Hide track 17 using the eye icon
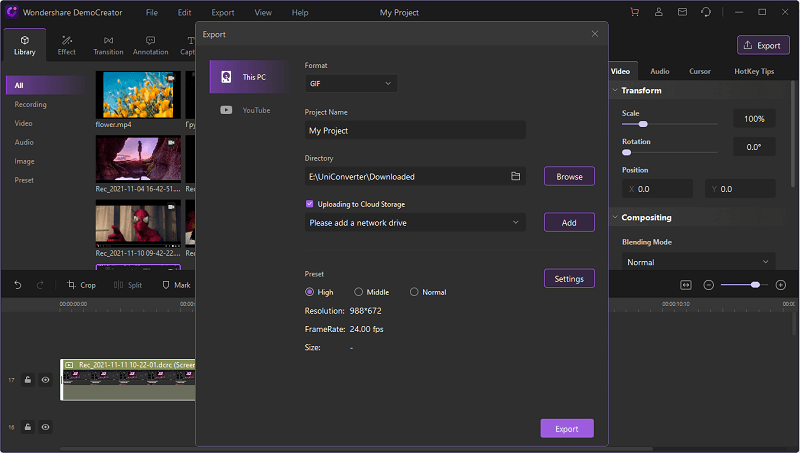 (x=45, y=380)
